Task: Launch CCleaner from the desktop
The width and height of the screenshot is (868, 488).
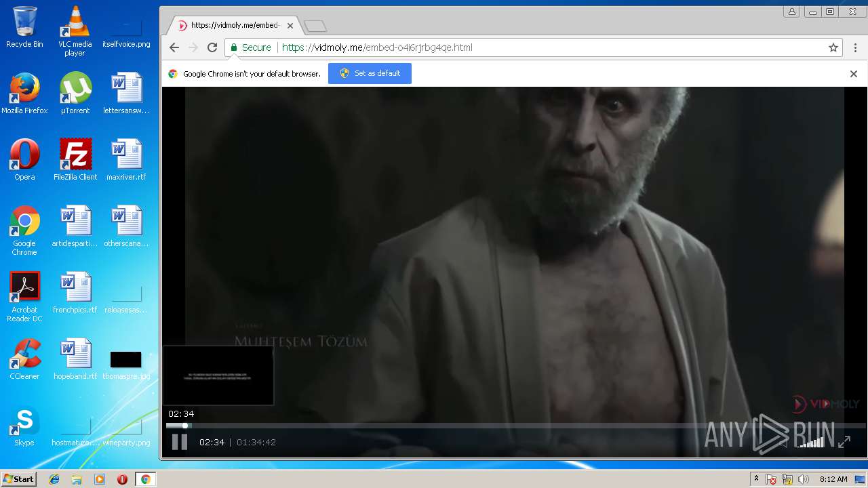Action: pyautogui.click(x=24, y=359)
